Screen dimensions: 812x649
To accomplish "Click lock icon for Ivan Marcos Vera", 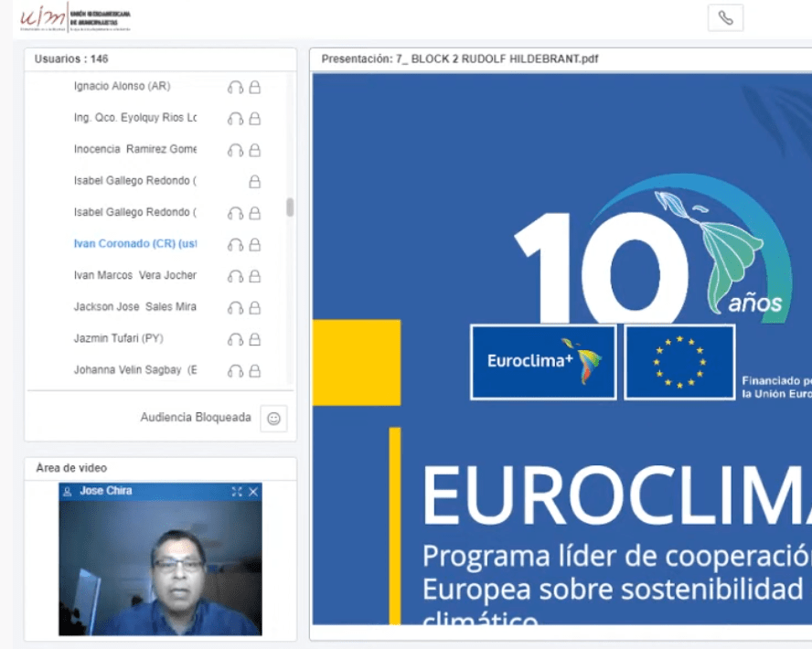I will click(x=255, y=276).
